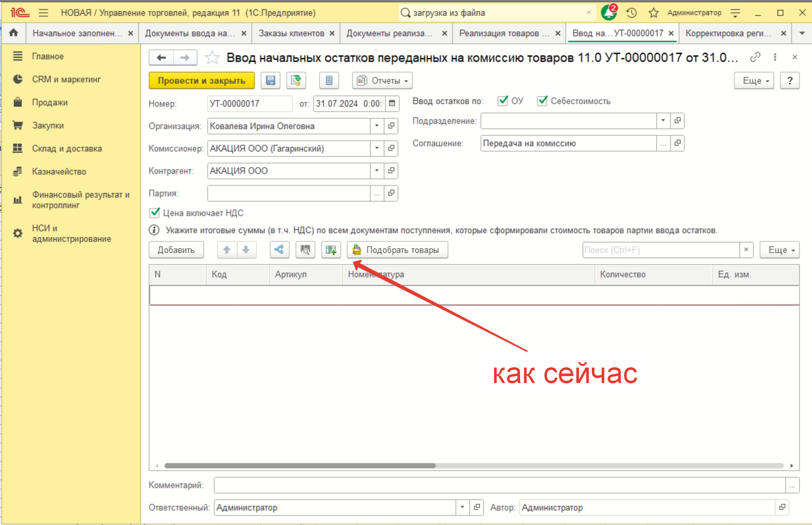The width and height of the screenshot is (812, 525).
Task: Switch to the Заказы клиентов tab
Action: point(291,33)
